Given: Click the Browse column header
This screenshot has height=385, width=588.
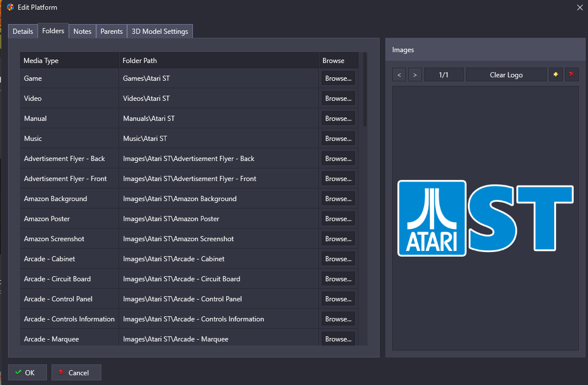Looking at the screenshot, I should click(338, 60).
